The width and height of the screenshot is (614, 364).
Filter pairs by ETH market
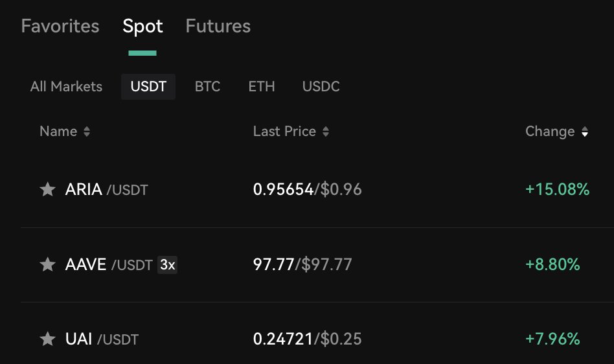tap(262, 87)
